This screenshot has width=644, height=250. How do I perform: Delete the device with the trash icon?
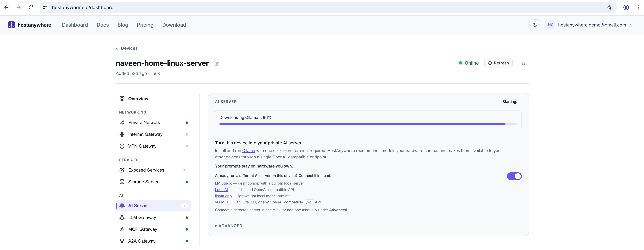coord(524,63)
